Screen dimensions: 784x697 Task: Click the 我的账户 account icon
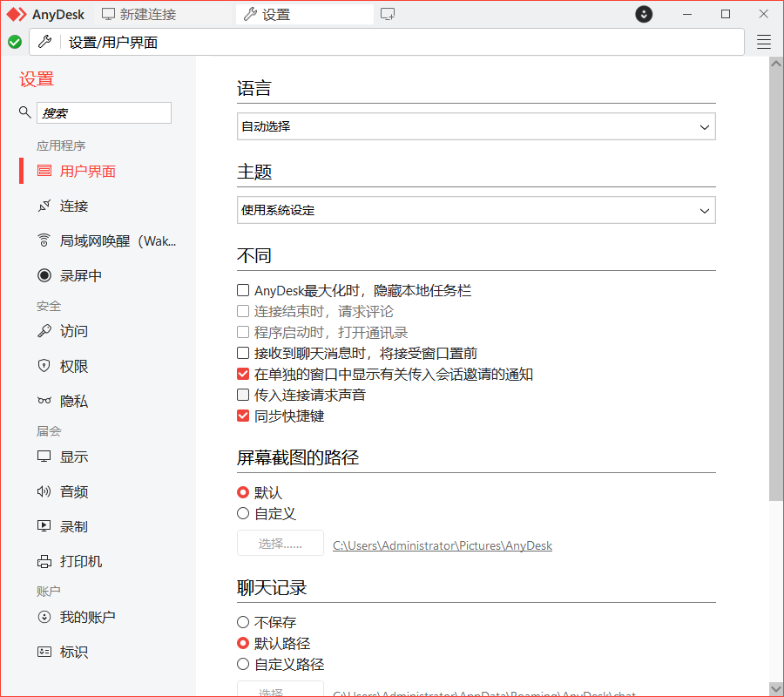[x=44, y=617]
